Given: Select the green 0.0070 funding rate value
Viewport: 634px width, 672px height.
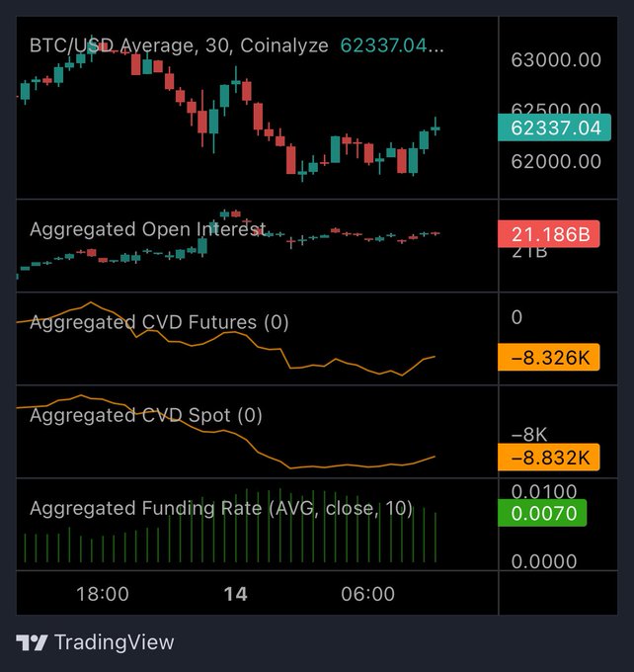Looking at the screenshot, I should point(542,513).
